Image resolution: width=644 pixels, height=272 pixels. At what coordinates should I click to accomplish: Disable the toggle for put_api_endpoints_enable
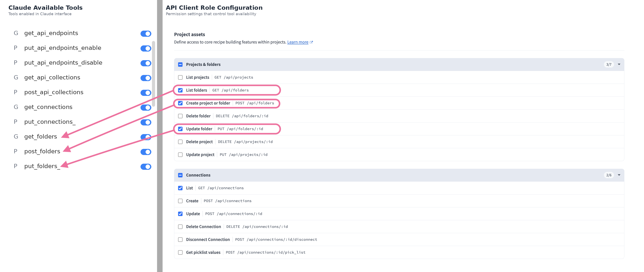click(146, 48)
